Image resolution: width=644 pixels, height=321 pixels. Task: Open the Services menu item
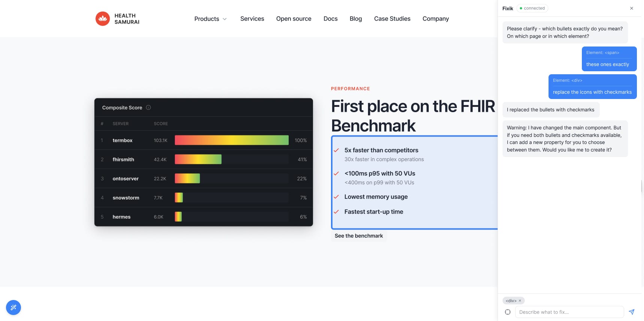[x=252, y=19]
